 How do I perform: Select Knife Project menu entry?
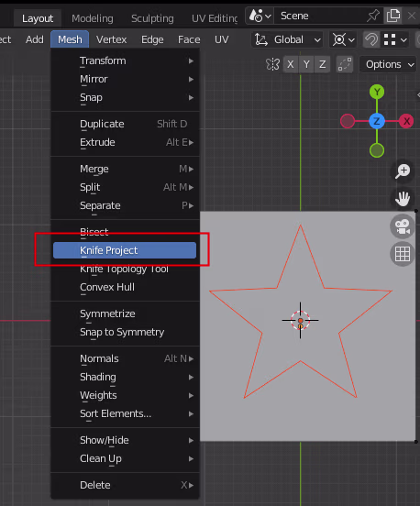[x=125, y=250]
